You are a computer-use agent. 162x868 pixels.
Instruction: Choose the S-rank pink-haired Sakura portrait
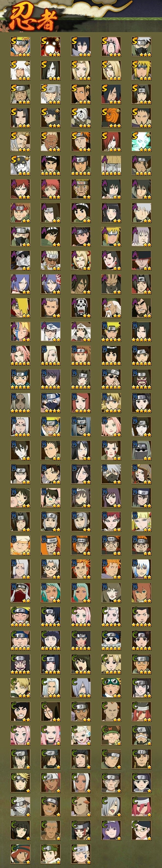(x=111, y=47)
